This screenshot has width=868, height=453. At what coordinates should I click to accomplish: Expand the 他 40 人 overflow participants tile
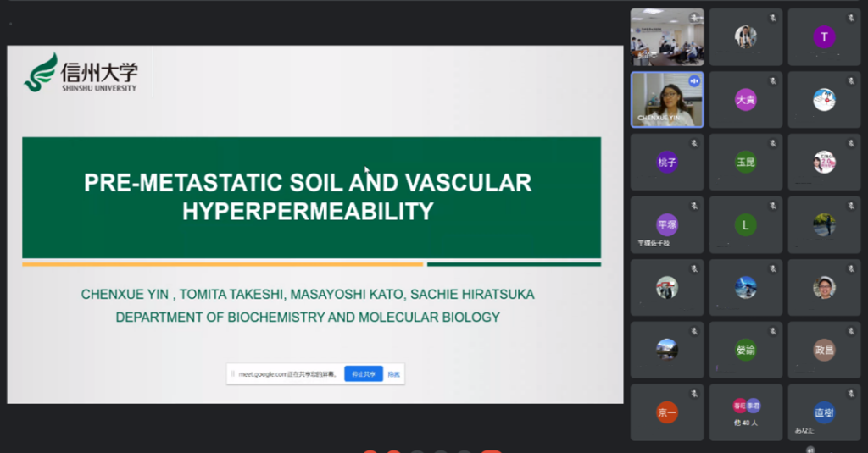745,409
